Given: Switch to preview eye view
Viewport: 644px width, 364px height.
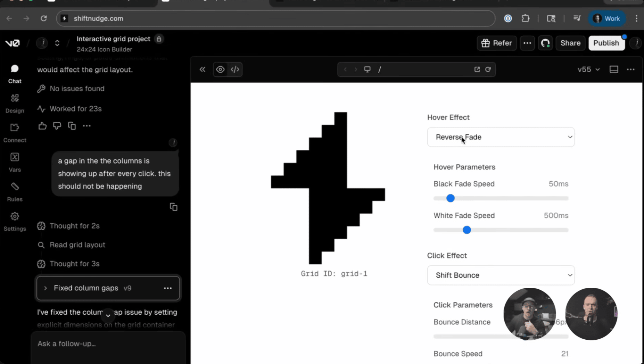Looking at the screenshot, I should click(220, 69).
